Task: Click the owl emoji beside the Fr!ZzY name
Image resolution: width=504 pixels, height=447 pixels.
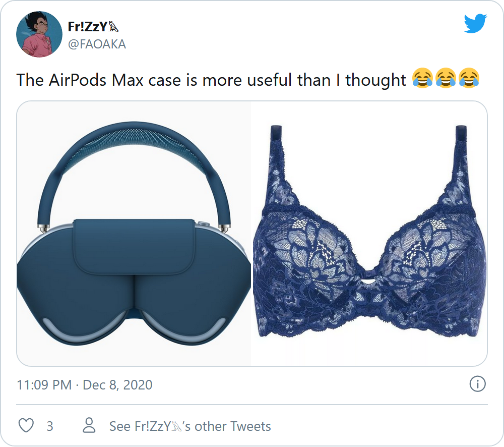Action: [113, 27]
